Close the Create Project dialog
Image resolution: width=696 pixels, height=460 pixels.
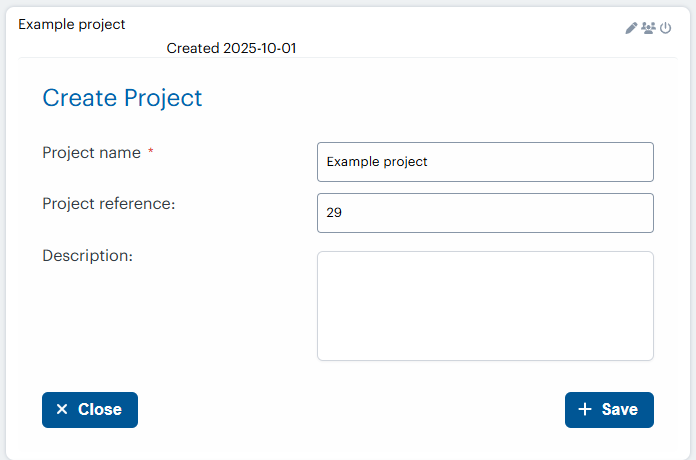pyautogui.click(x=90, y=409)
